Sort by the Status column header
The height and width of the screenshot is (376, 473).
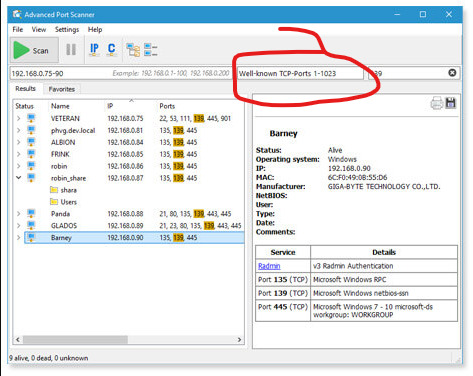click(24, 106)
